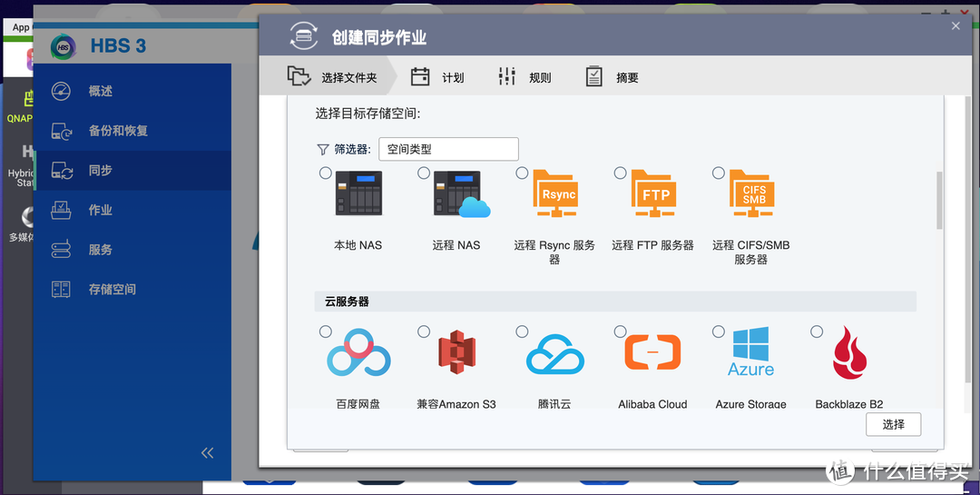The height and width of the screenshot is (495, 980).
Task: Click the 创建同步作业 sync title icon
Action: pos(304,35)
